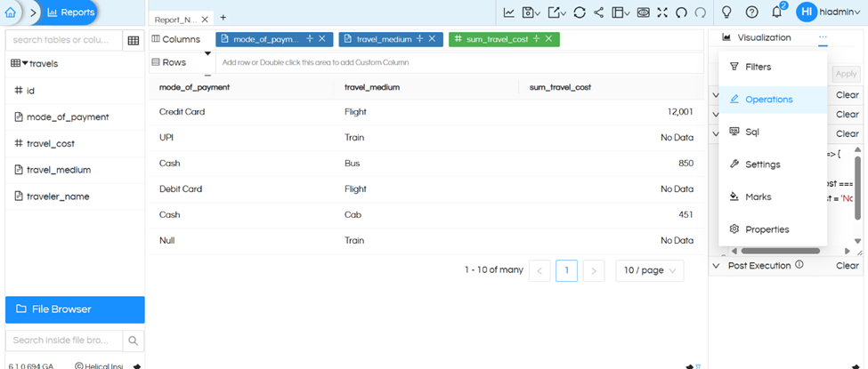Remove the travel_medium column pill

coord(432,39)
